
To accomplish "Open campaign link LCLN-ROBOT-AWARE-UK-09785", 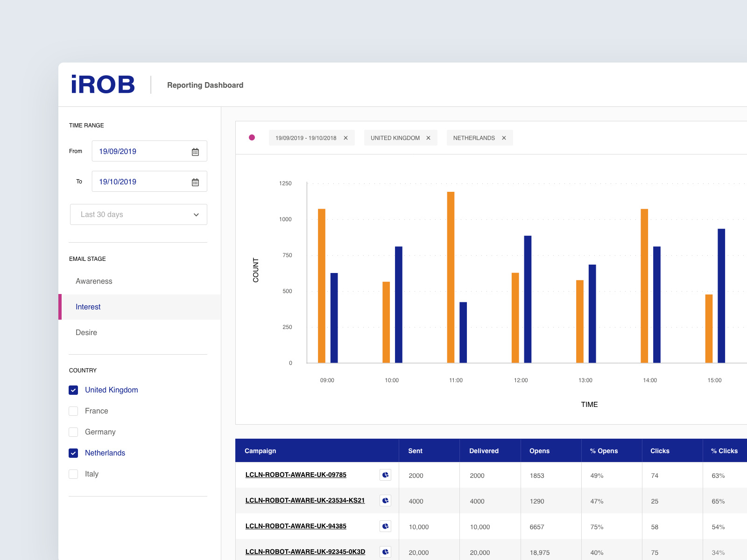I will click(296, 475).
